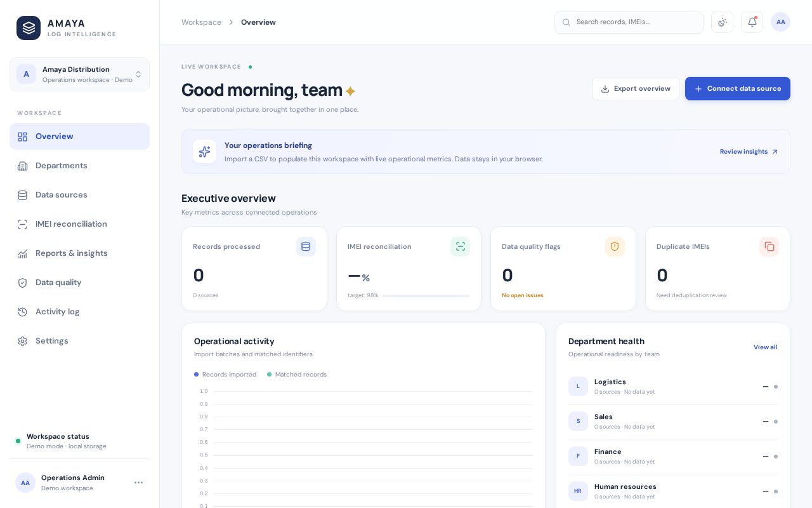Image resolution: width=812 pixels, height=508 pixels.
Task: Click the "Need deduplication review" text
Action: pyautogui.click(x=691, y=295)
